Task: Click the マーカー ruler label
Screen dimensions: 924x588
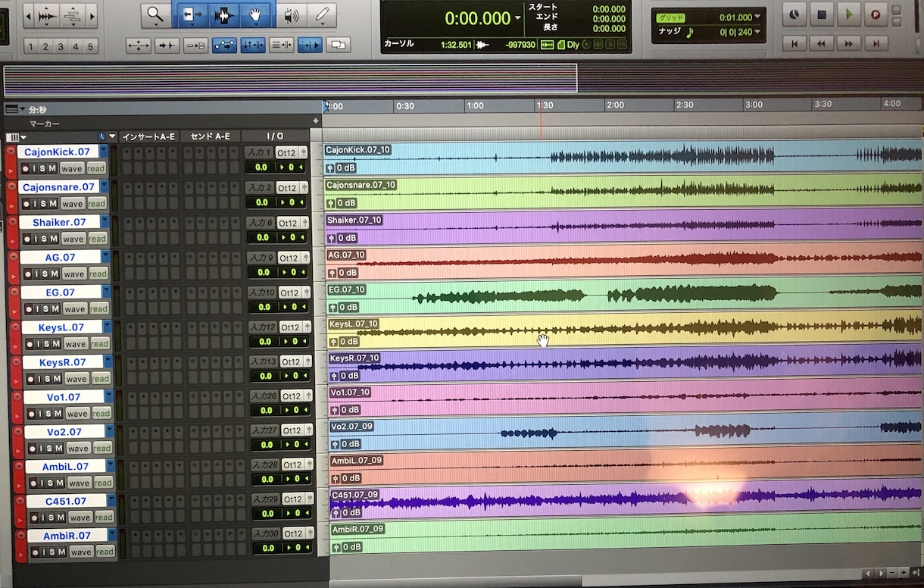Action: (x=45, y=123)
